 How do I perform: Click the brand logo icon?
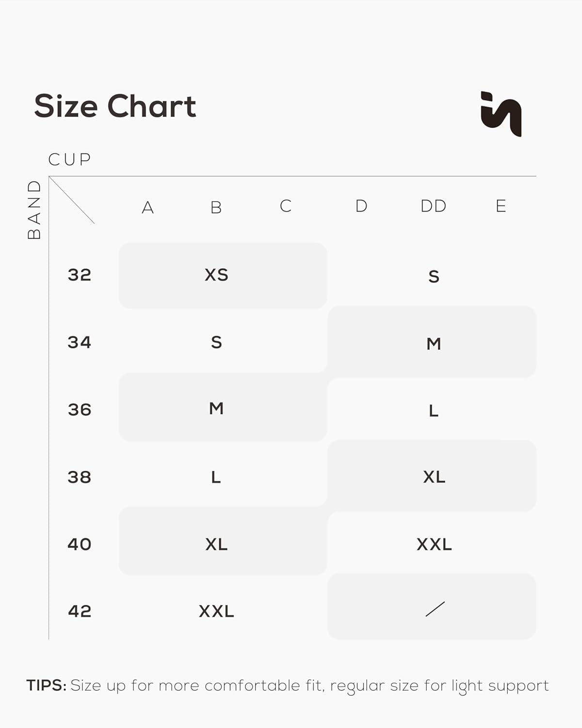(501, 114)
